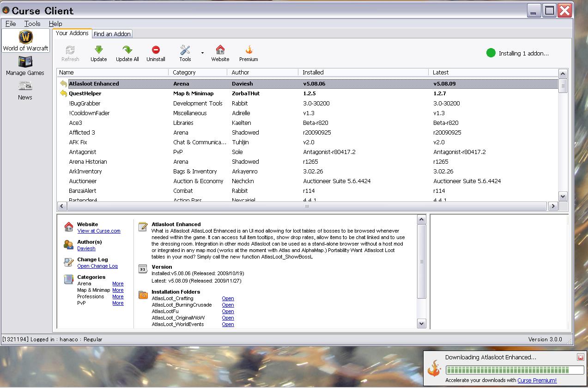The image size is (588, 388).
Task: Select the Auctioneer addon row
Action: coord(308,181)
